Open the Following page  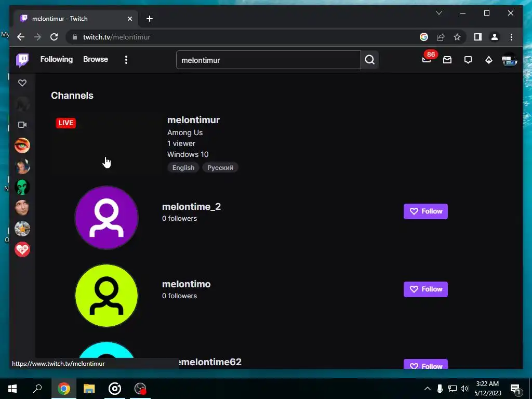coord(56,59)
